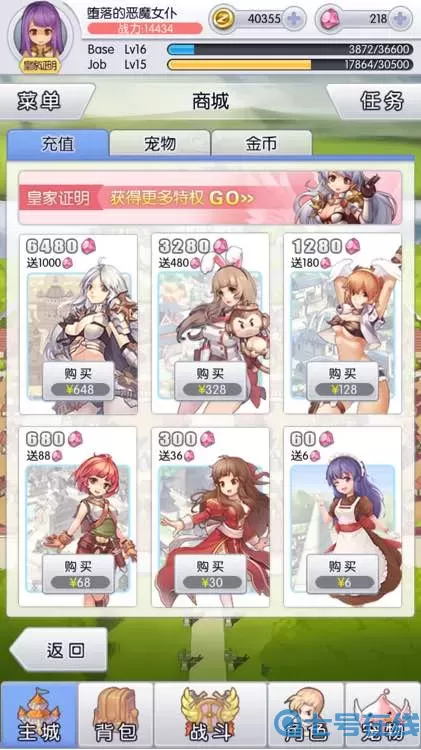Viewport: 421px width, 750px height.
Task: Buy the 6480 gem pack for ¥648
Action: tap(78, 381)
